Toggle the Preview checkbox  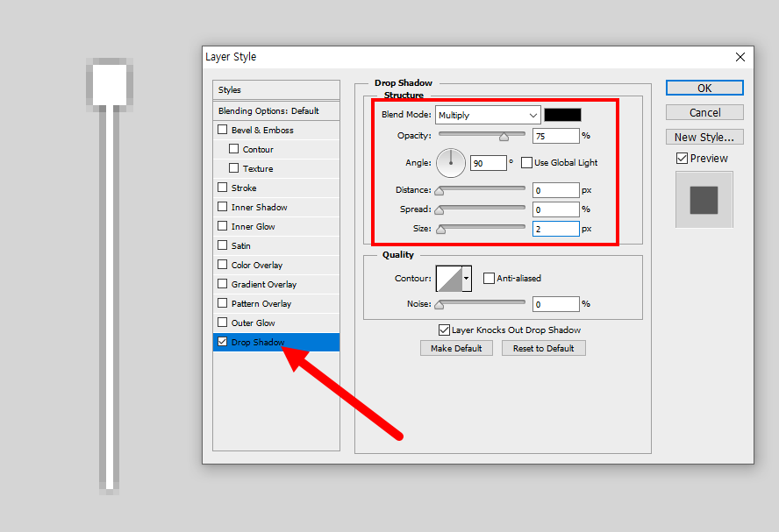click(x=683, y=159)
